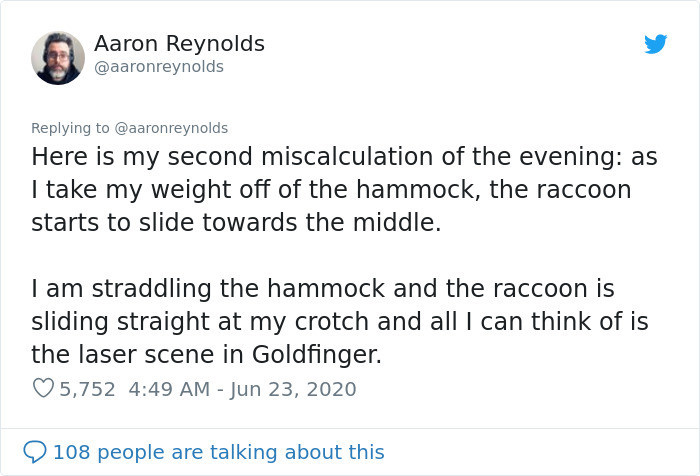The height and width of the screenshot is (476, 700).
Task: Like the tweet with the heart icon
Action: [43, 389]
